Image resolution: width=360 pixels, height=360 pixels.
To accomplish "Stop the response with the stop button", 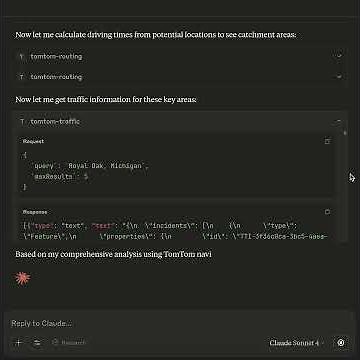I will point(341,342).
